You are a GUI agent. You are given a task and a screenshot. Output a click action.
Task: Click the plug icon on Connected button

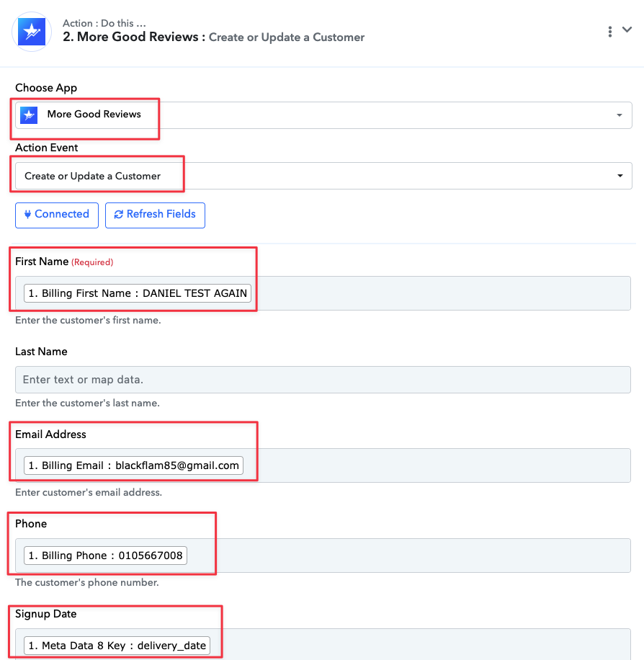(28, 214)
